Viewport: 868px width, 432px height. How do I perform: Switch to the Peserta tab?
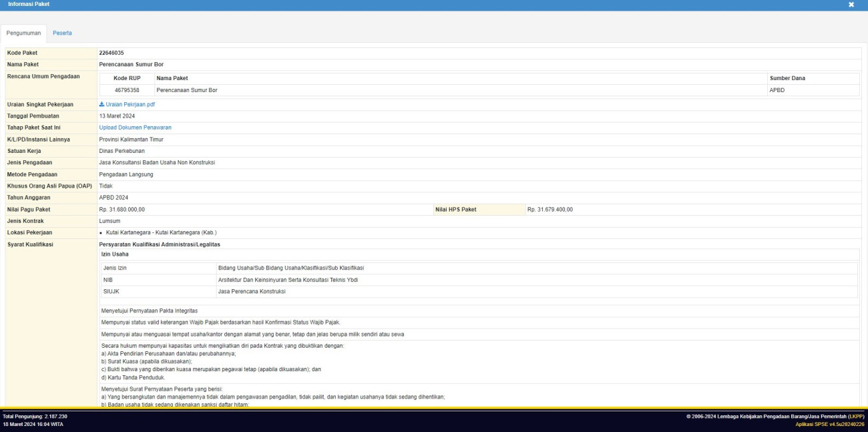click(x=62, y=33)
